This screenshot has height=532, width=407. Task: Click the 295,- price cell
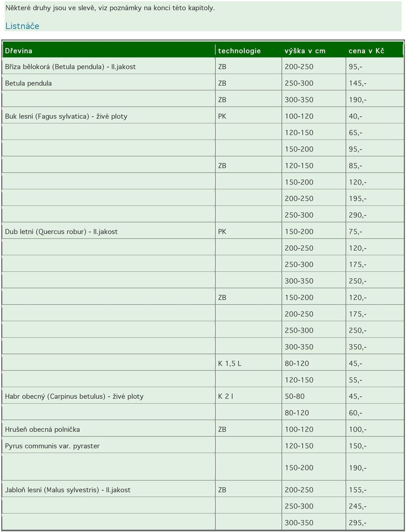374,523
